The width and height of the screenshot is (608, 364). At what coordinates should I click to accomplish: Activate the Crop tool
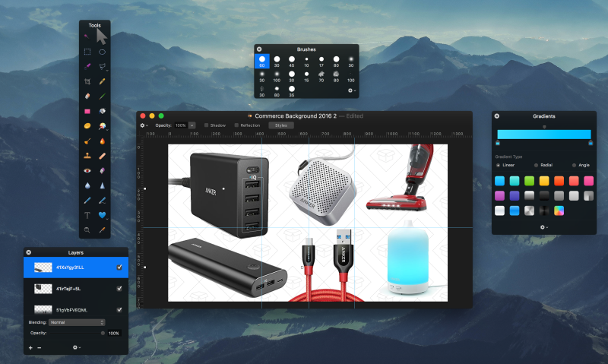[87, 81]
